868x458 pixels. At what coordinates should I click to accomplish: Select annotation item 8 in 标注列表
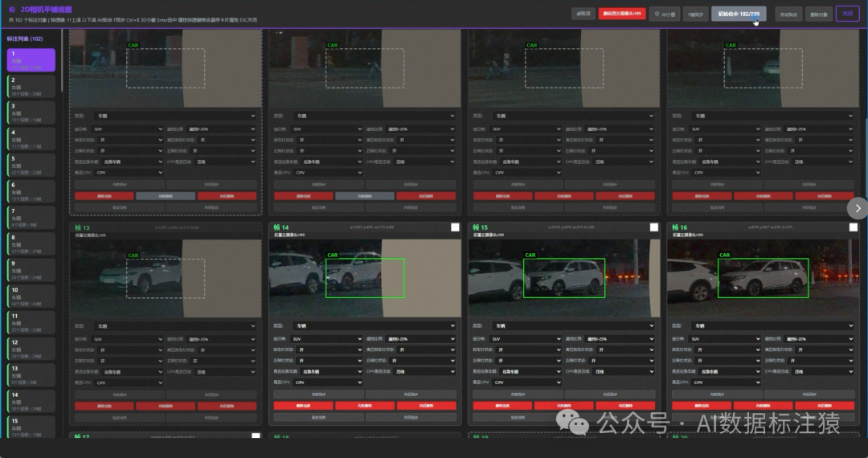31,243
